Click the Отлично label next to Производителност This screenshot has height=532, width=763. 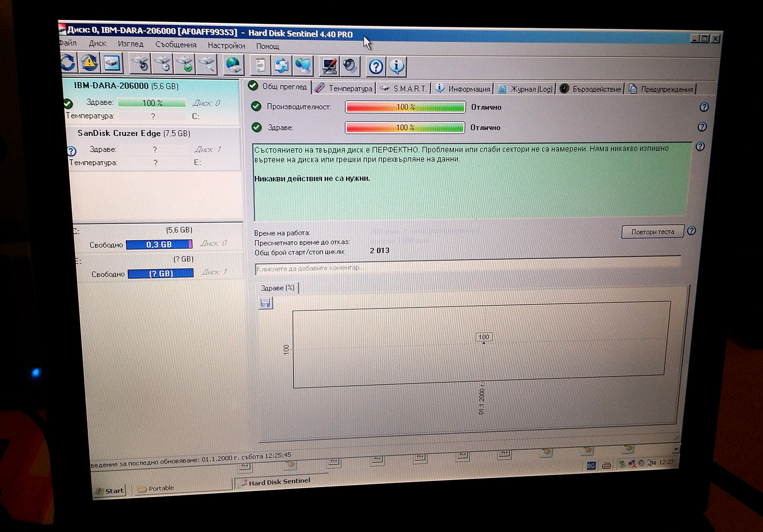(x=486, y=107)
